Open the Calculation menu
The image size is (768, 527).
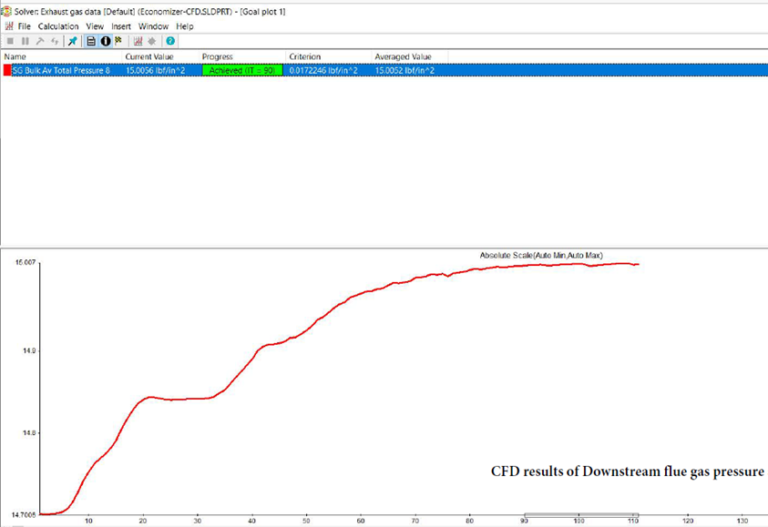pos(58,26)
